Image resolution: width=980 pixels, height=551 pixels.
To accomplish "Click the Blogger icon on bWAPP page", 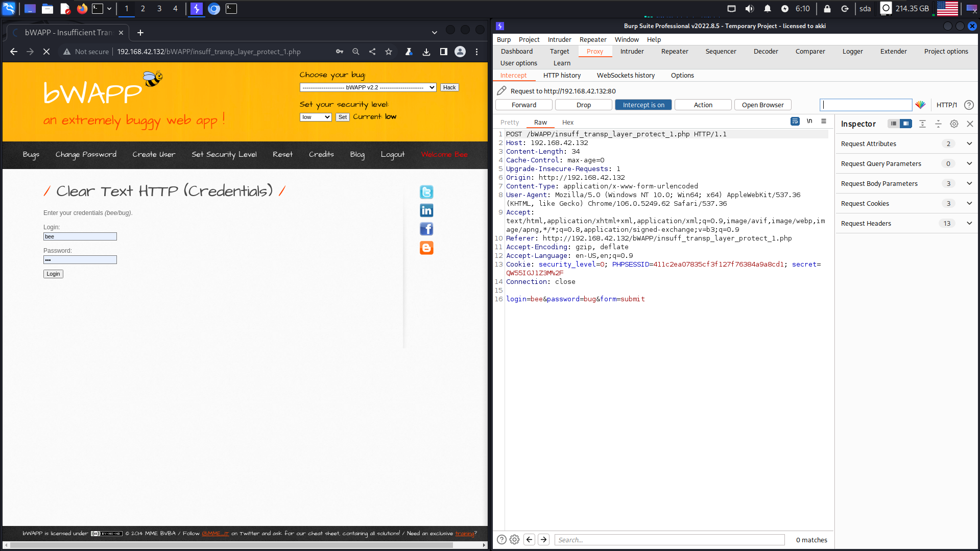I will [x=426, y=248].
